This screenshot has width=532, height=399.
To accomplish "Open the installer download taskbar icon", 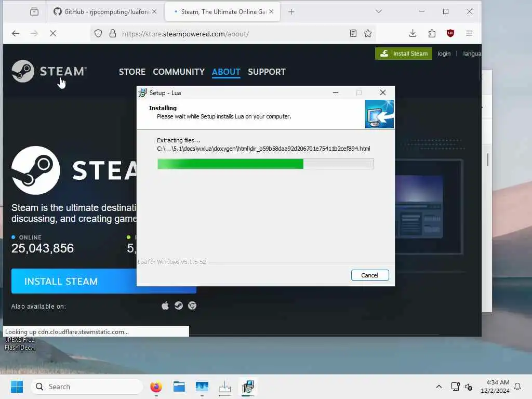I will click(224, 387).
